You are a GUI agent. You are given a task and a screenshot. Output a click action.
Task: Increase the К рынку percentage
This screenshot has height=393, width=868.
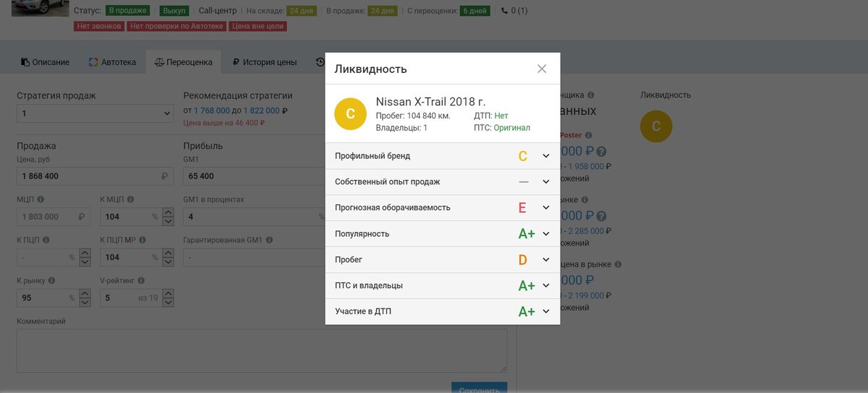[x=85, y=293]
